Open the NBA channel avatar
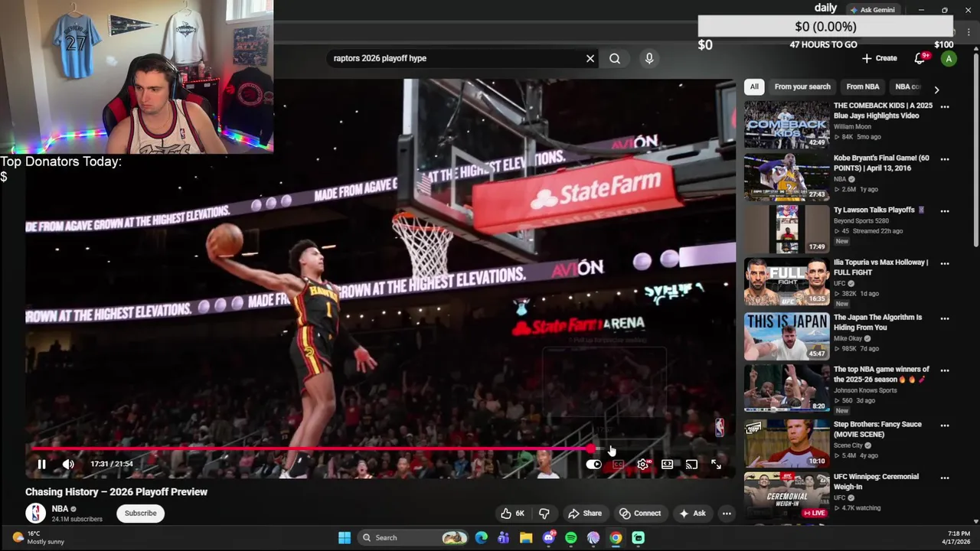Viewport: 980px width, 551px height. click(36, 514)
